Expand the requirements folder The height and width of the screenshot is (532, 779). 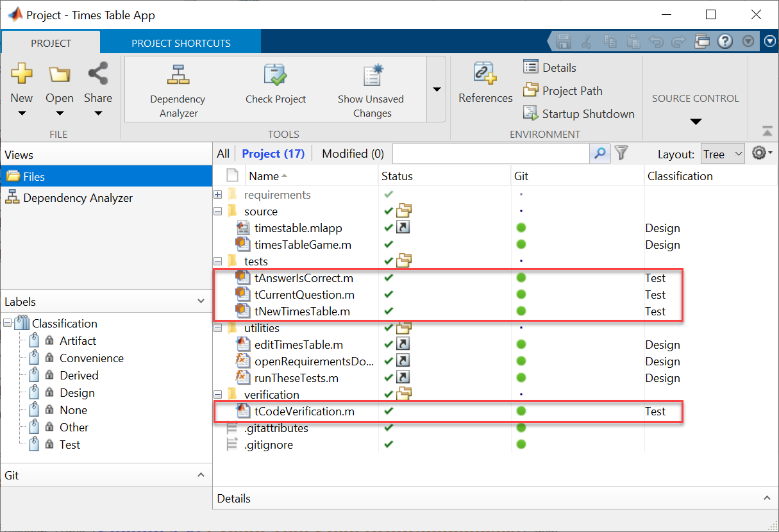(218, 195)
